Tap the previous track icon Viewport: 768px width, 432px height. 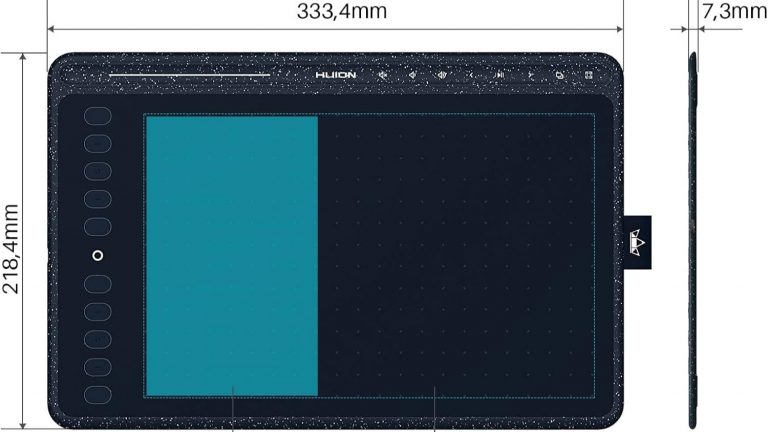471,75
